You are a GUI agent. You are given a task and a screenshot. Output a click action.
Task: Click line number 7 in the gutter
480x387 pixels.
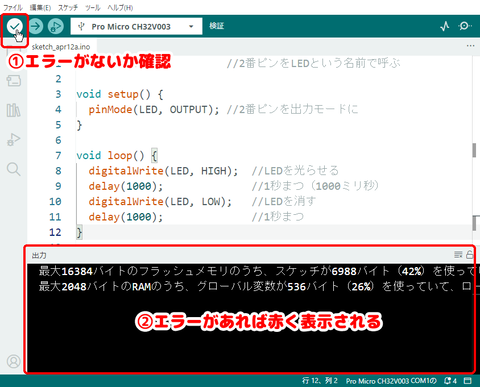[58, 155]
